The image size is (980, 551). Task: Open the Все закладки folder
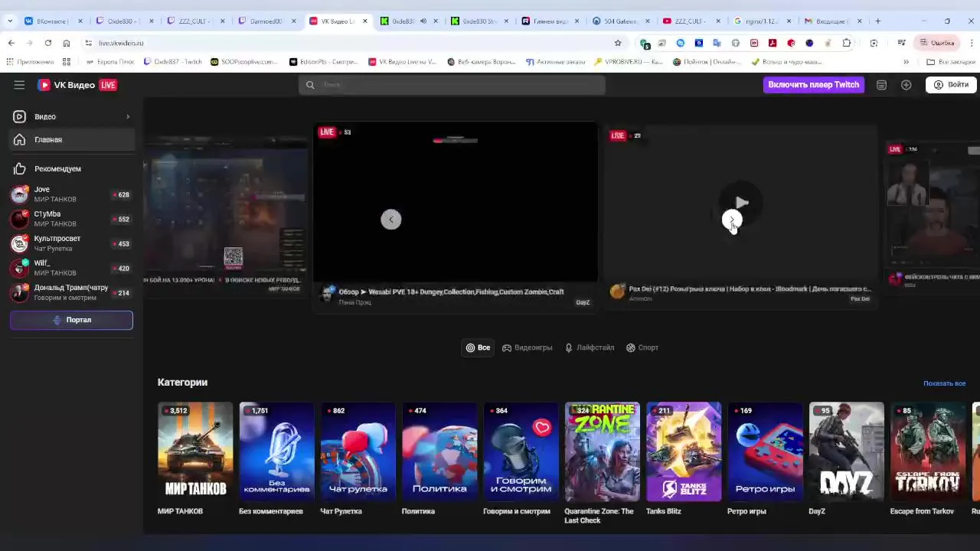[950, 61]
